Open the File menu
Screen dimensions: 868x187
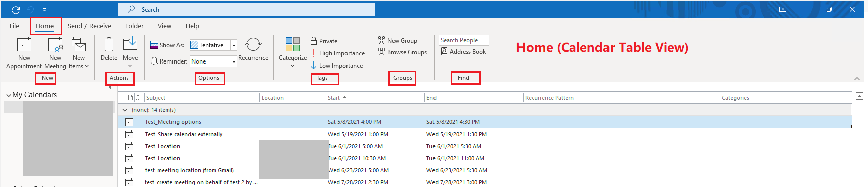pos(14,26)
